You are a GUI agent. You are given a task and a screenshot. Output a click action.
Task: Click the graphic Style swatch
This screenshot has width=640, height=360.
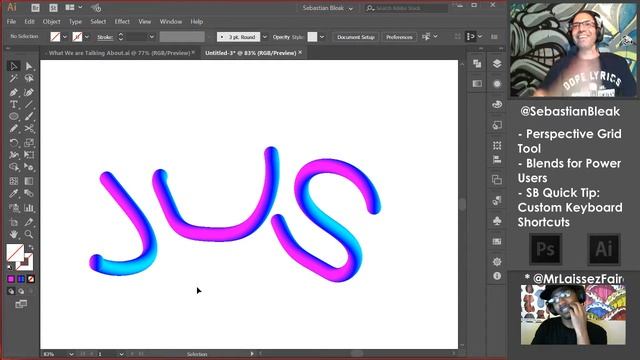312,37
